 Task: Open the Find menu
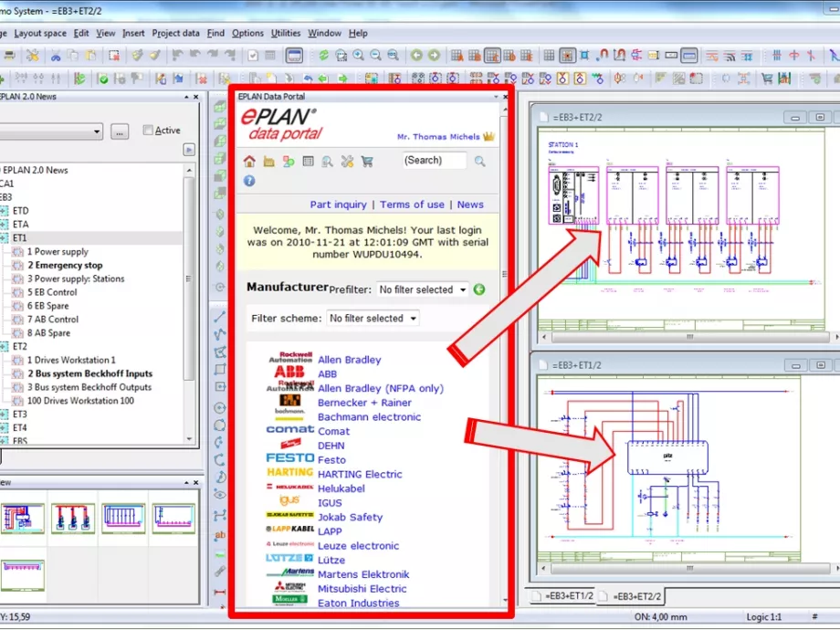pyautogui.click(x=215, y=33)
